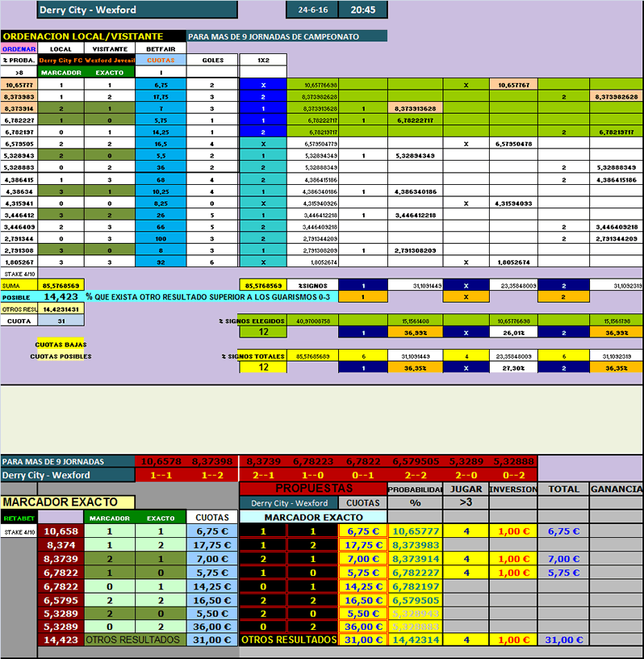644x659 pixels.
Task: Click the red 2--2 score cell
Action: pyautogui.click(x=415, y=475)
